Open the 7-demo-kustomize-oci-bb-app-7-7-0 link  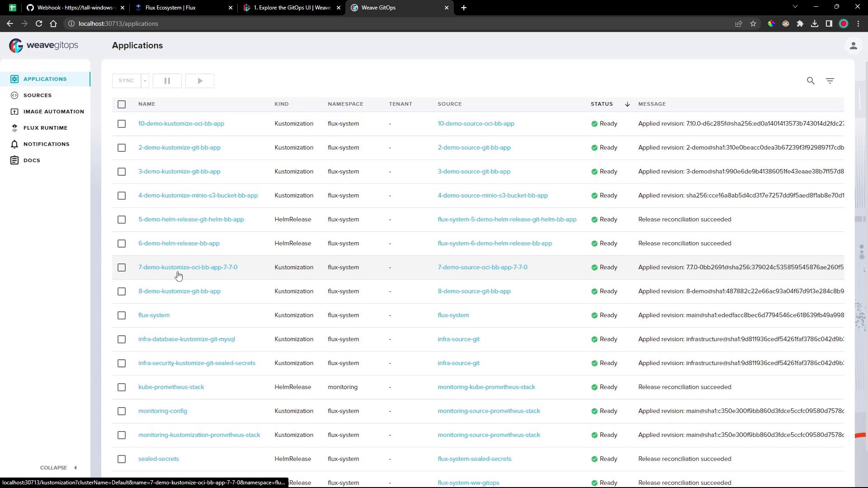coord(188,267)
